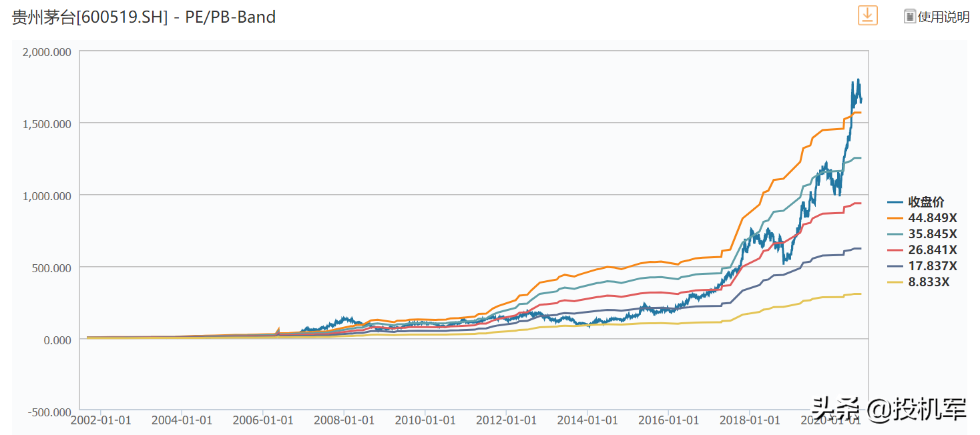Viewport: 980px width, 435px height.
Task: Click the 2012-01-01 x-axis date label
Action: coord(506,420)
